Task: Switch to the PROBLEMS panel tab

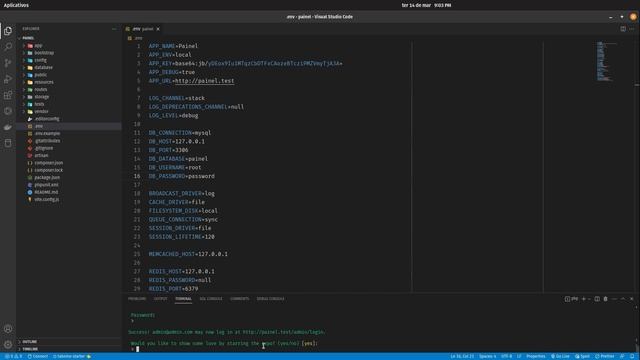Action: [x=137, y=299]
